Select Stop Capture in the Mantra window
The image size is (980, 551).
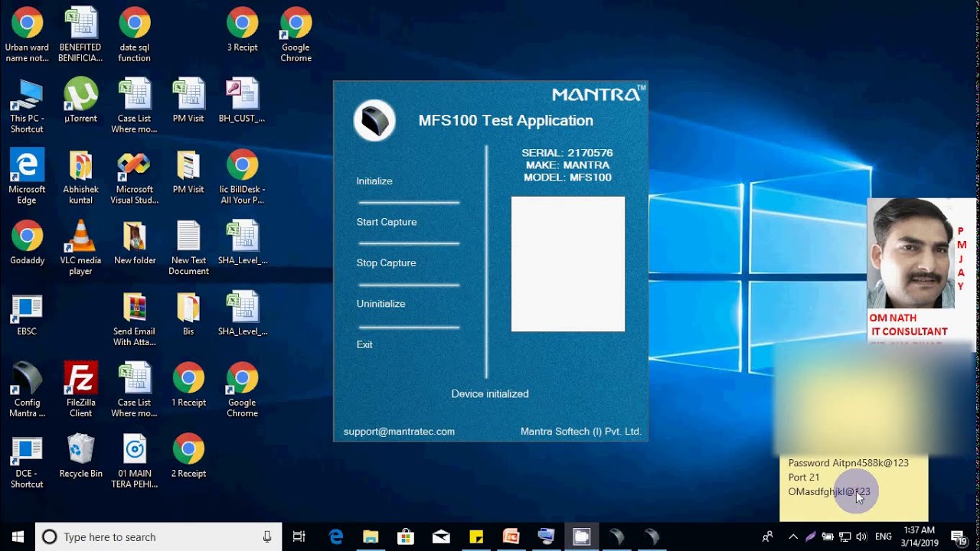[387, 262]
